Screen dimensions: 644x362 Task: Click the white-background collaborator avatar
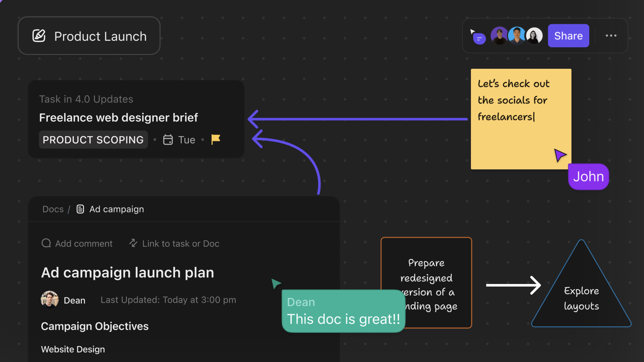click(534, 36)
